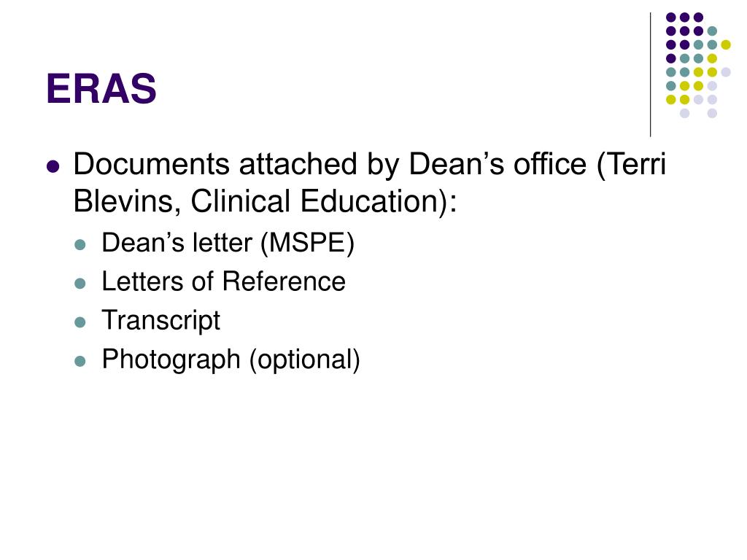This screenshot has width=747, height=560.
Task: Click the word "MSPE" in parentheses
Action: click(308, 243)
